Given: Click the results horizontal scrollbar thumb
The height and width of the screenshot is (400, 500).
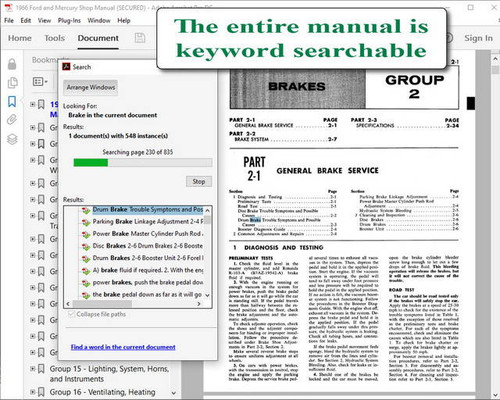Looking at the screenshot, I should click(x=102, y=304).
